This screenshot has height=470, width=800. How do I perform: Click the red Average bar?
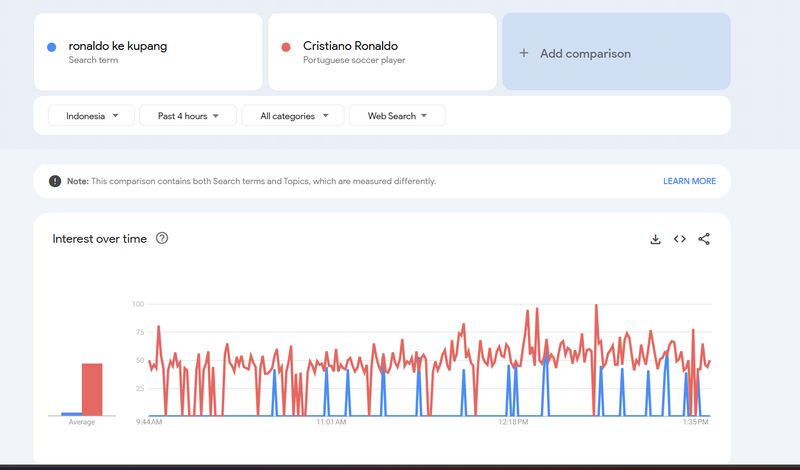pyautogui.click(x=92, y=389)
